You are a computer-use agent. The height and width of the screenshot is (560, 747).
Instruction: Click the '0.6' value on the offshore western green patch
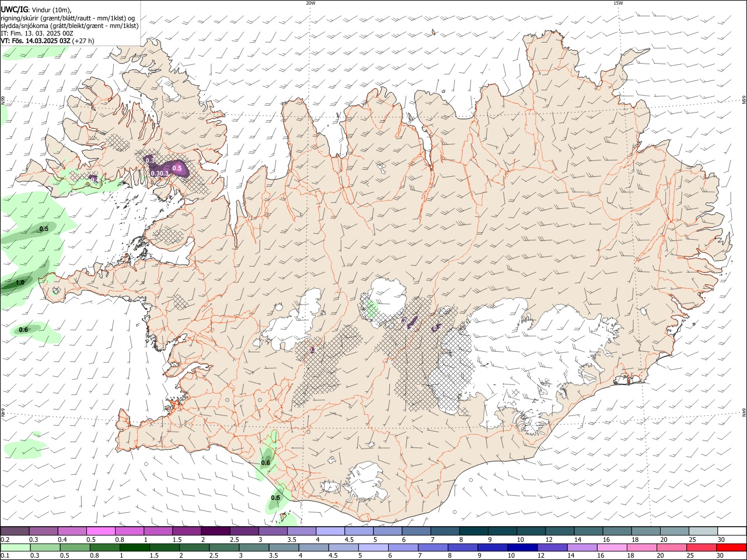(23, 330)
